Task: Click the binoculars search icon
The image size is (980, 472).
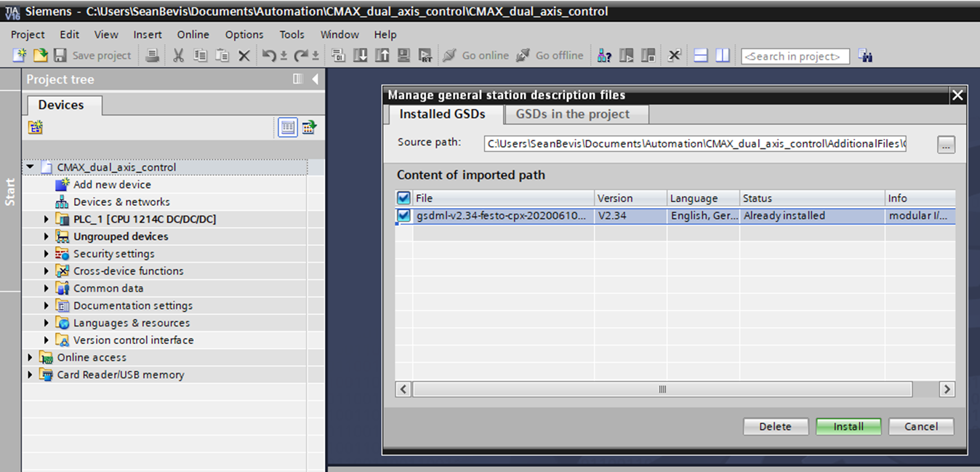Action: point(864,55)
